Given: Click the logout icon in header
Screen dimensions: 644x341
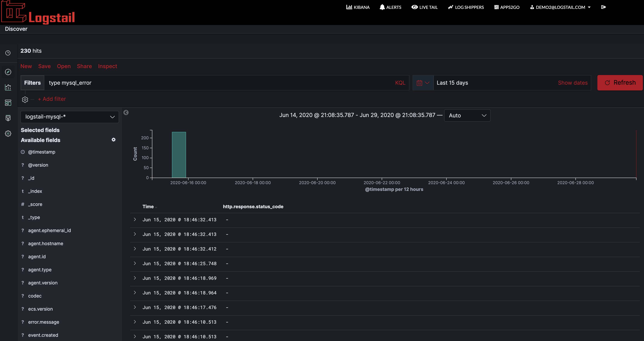Looking at the screenshot, I should pyautogui.click(x=603, y=7).
